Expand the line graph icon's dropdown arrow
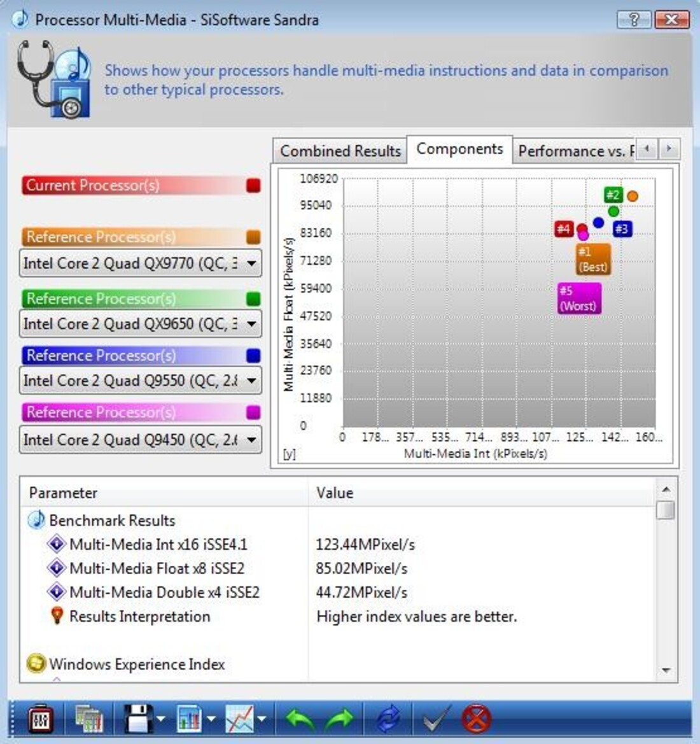The image size is (700, 744). click(x=262, y=719)
